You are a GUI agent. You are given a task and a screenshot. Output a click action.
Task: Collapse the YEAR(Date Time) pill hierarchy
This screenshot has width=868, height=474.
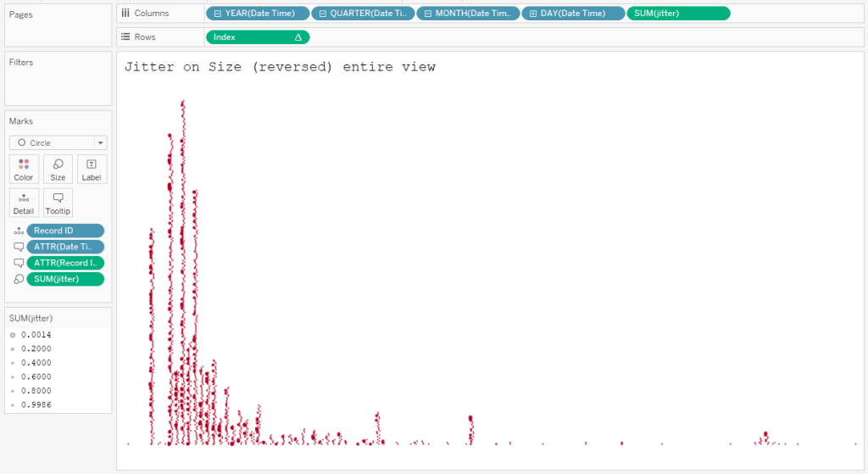pos(218,14)
